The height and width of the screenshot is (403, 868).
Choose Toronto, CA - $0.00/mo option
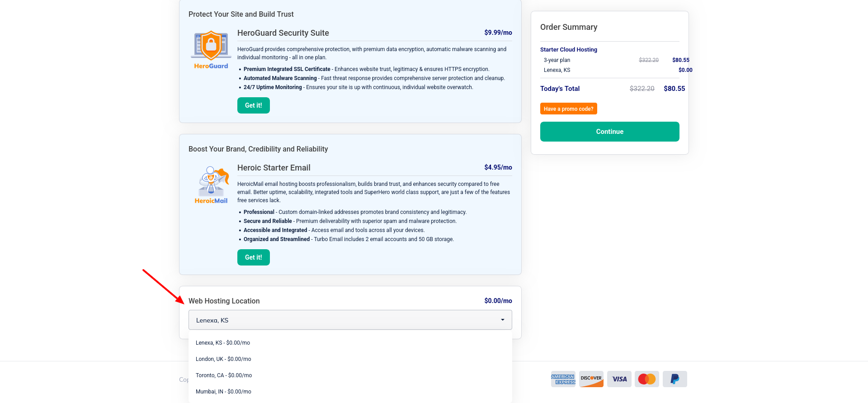pos(350,375)
